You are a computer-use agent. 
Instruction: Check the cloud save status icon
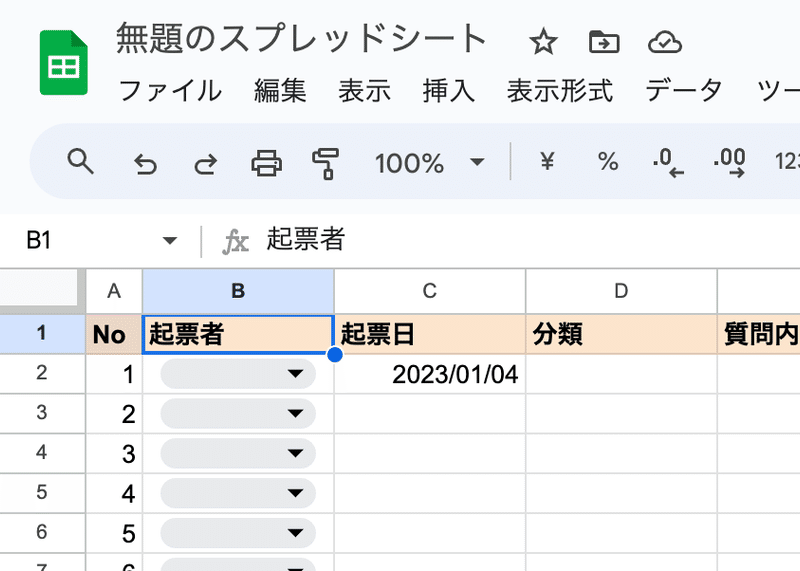pyautogui.click(x=665, y=42)
